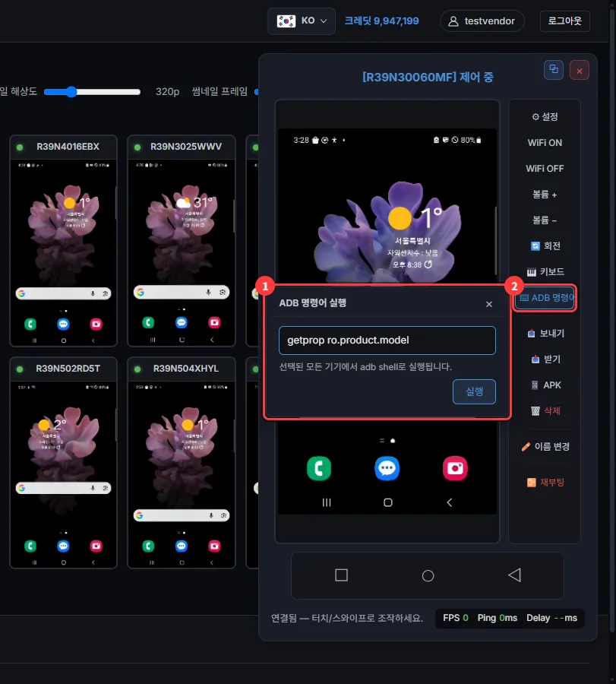Dismiss the ADB 명령어 실행 dialog
The height and width of the screenshot is (684, 616).
coord(489,304)
